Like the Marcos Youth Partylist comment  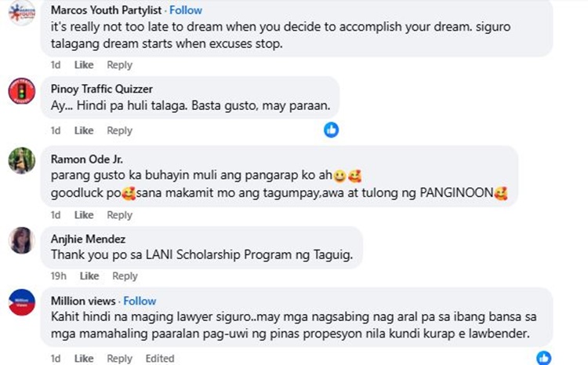[x=84, y=65]
